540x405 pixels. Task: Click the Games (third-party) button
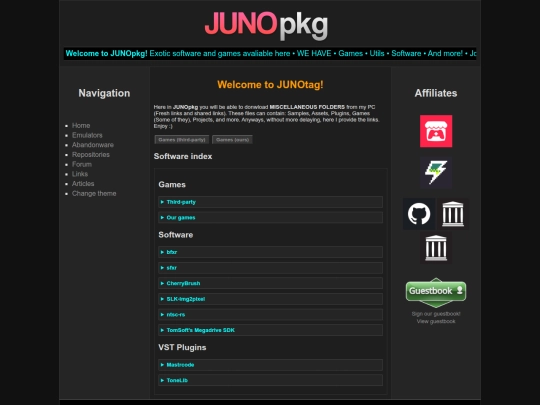point(182,140)
